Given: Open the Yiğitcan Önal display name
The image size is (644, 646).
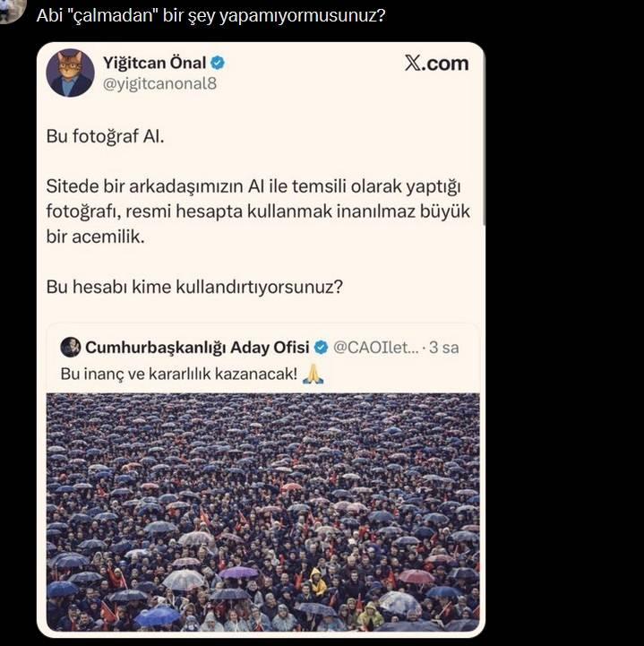Looking at the screenshot, I should click(x=154, y=63).
